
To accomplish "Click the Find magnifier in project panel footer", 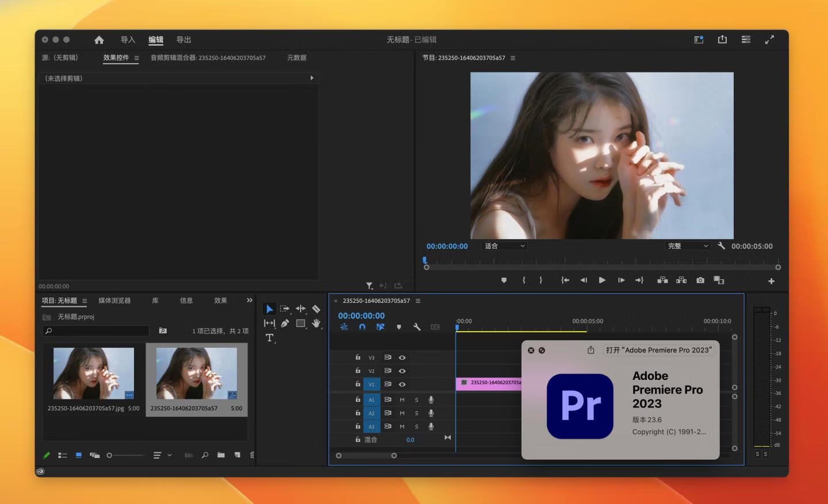I will [x=205, y=455].
